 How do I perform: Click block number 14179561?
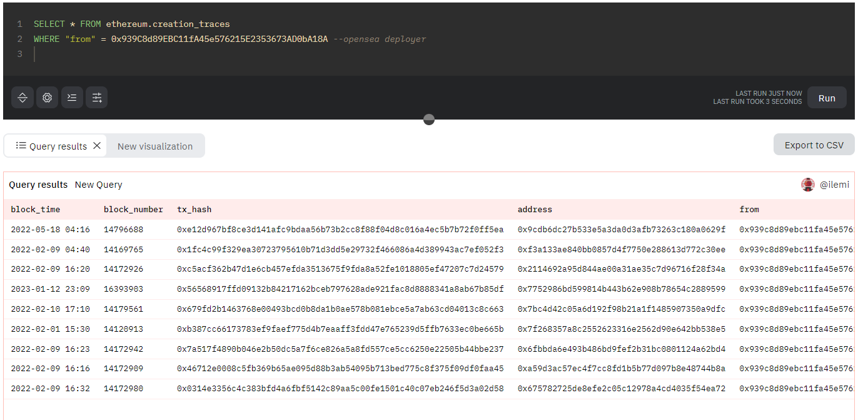[123, 309]
